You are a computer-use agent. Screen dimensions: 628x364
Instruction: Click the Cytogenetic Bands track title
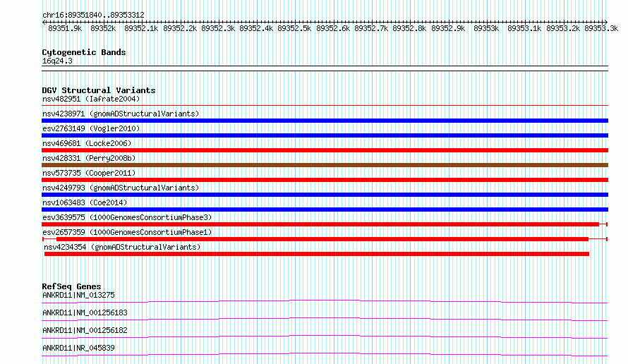[84, 52]
